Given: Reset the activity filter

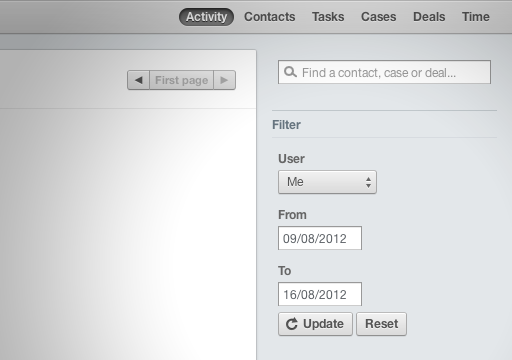Looking at the screenshot, I should point(381,324).
